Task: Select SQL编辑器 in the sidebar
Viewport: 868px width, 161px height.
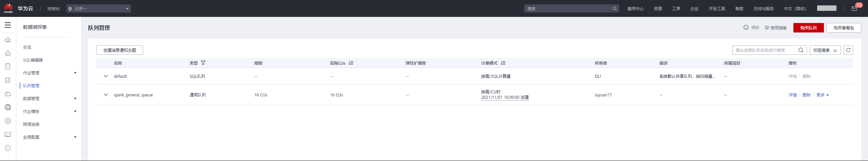Action: pos(33,60)
